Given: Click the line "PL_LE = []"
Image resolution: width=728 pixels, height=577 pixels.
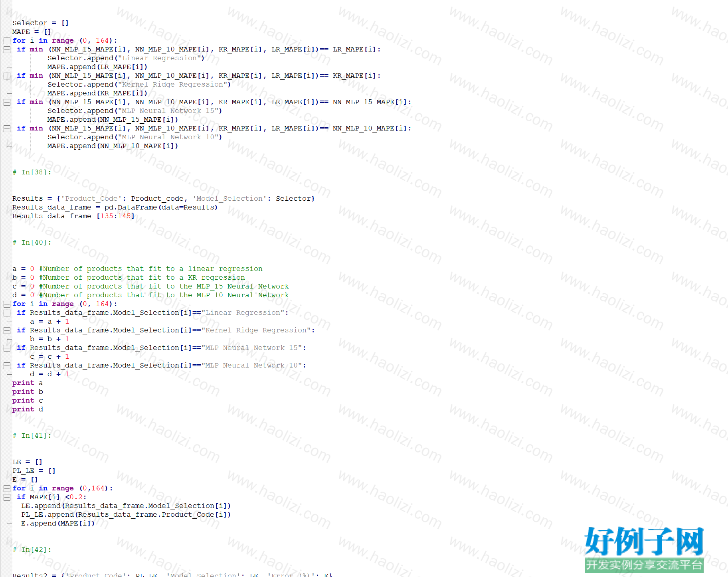Looking at the screenshot, I should coord(34,471).
